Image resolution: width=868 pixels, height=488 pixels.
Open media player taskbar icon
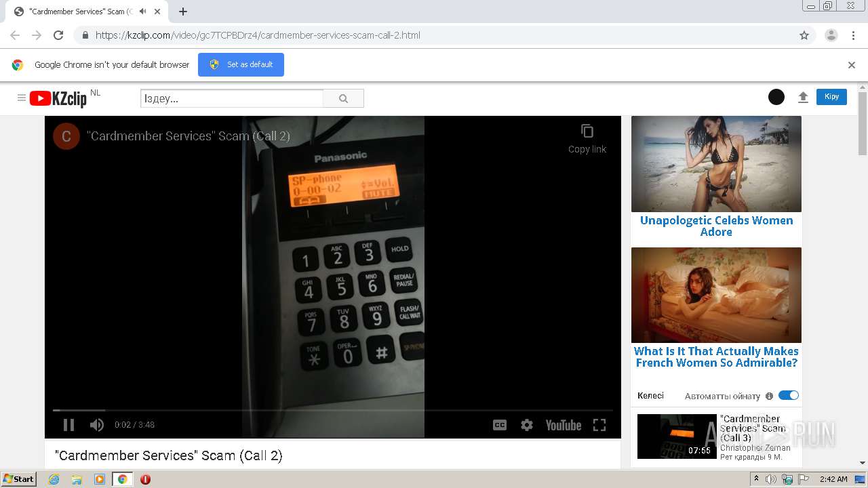tap(100, 479)
